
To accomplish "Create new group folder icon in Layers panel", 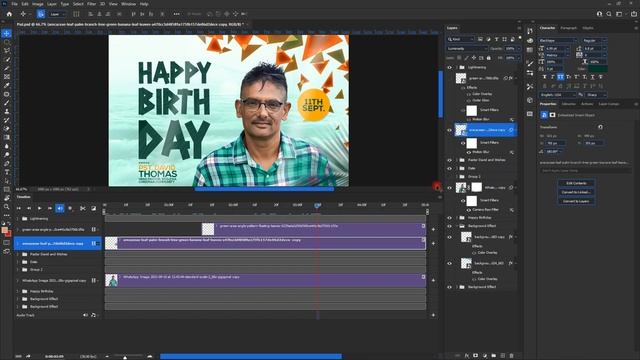I will click(493, 356).
